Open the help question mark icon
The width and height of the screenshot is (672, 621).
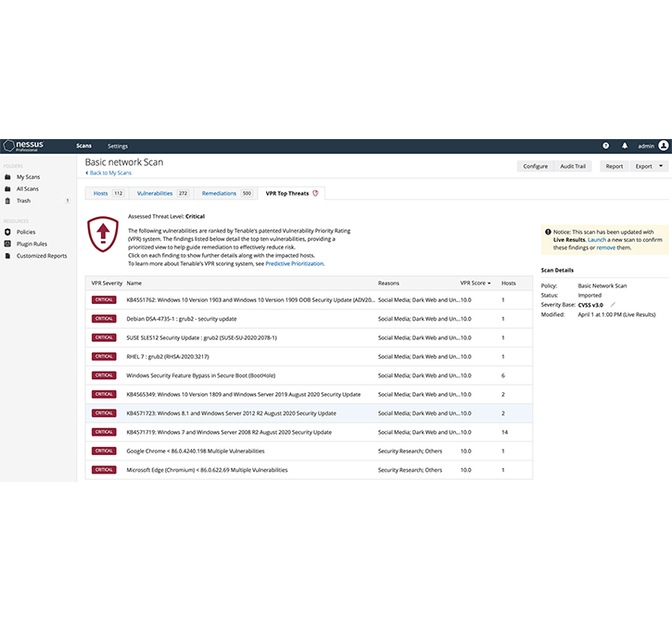click(x=605, y=146)
